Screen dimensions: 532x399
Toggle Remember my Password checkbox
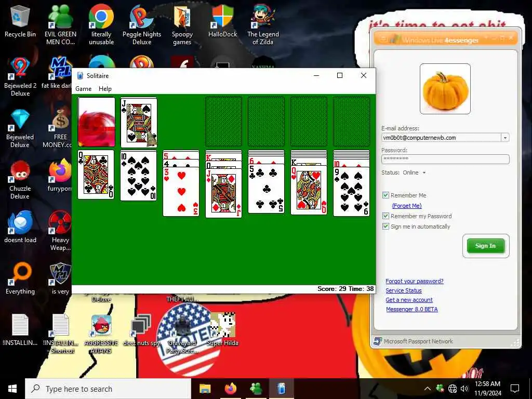tap(385, 216)
